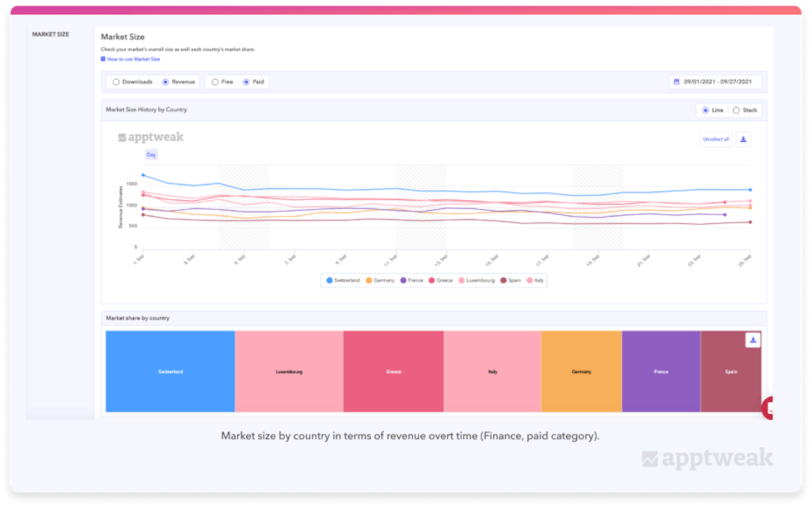This screenshot has width=812, height=507.
Task: Click the purple France market share block
Action: pyautogui.click(x=661, y=372)
